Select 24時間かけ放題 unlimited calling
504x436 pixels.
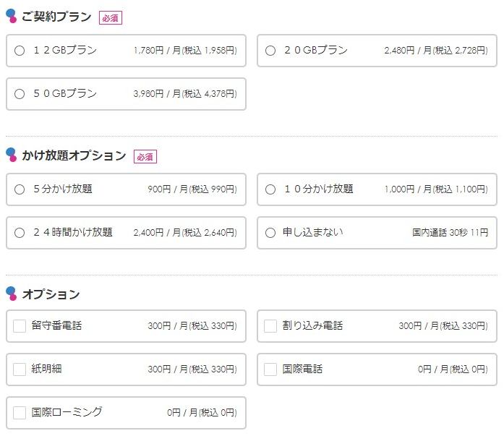[20, 233]
